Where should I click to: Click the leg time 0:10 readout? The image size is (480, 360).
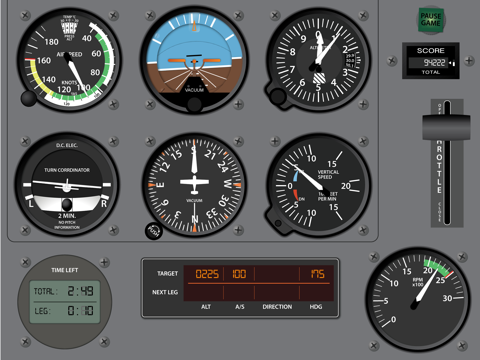[80, 311]
